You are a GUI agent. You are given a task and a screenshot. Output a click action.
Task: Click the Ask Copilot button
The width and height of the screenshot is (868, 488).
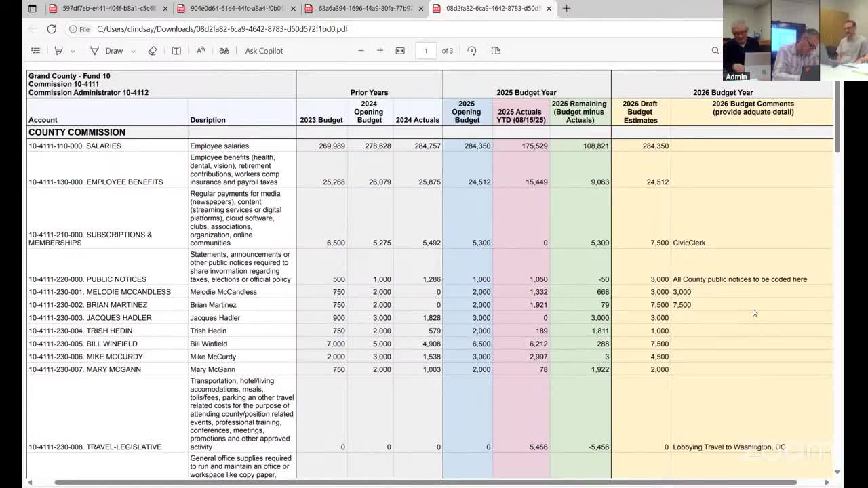[x=263, y=50]
